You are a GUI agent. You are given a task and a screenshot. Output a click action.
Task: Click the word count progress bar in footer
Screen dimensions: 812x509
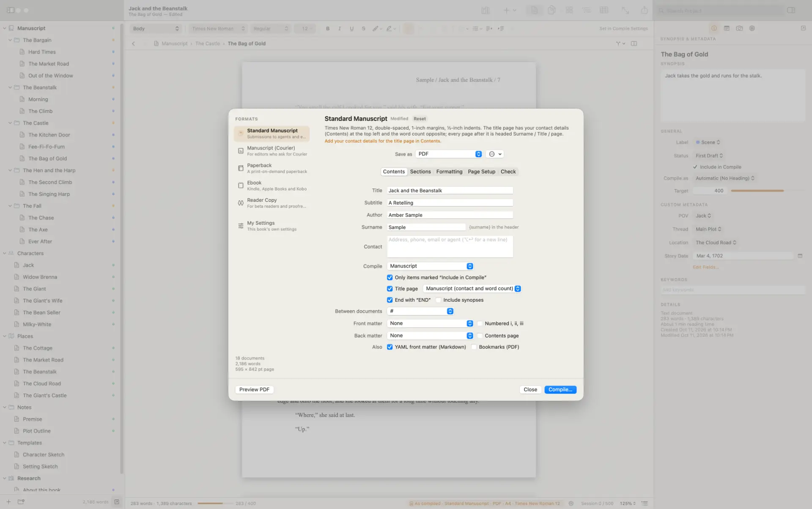[215, 504]
